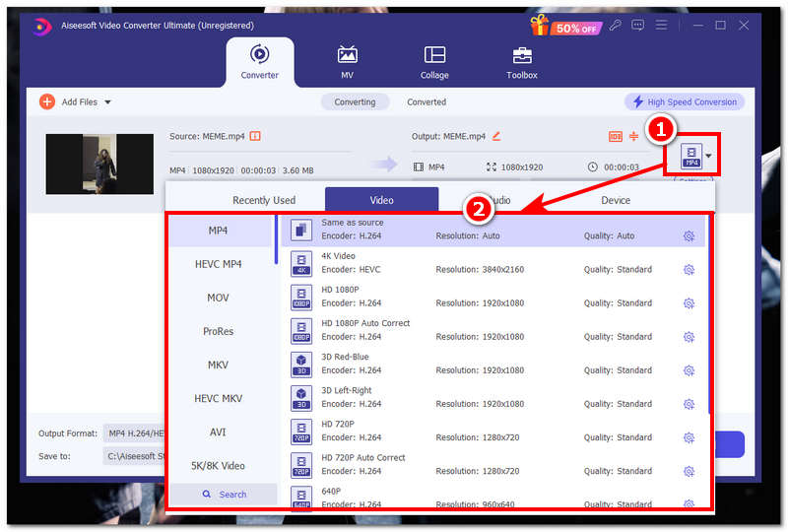Expand the Add Files dropdown arrow
This screenshot has height=532, width=788.
[107, 102]
